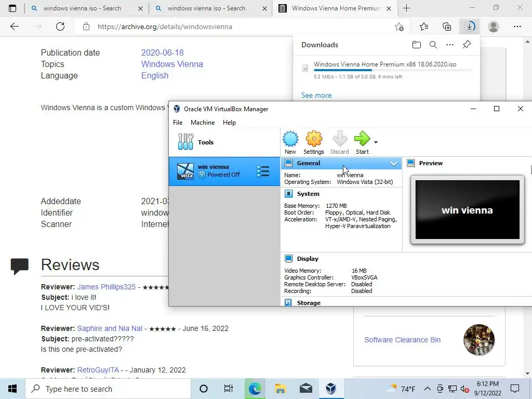Pin the Downloads panel
The image size is (532, 399).
pyautogui.click(x=467, y=45)
